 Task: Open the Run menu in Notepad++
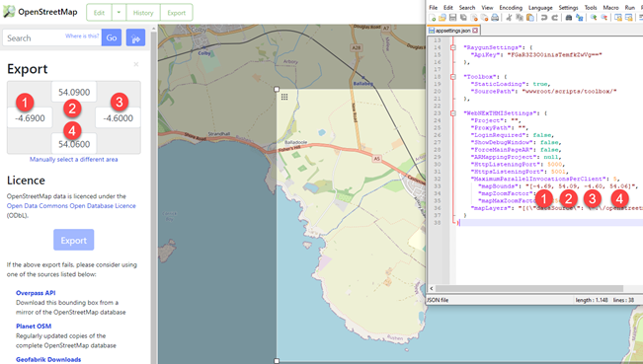(630, 7)
